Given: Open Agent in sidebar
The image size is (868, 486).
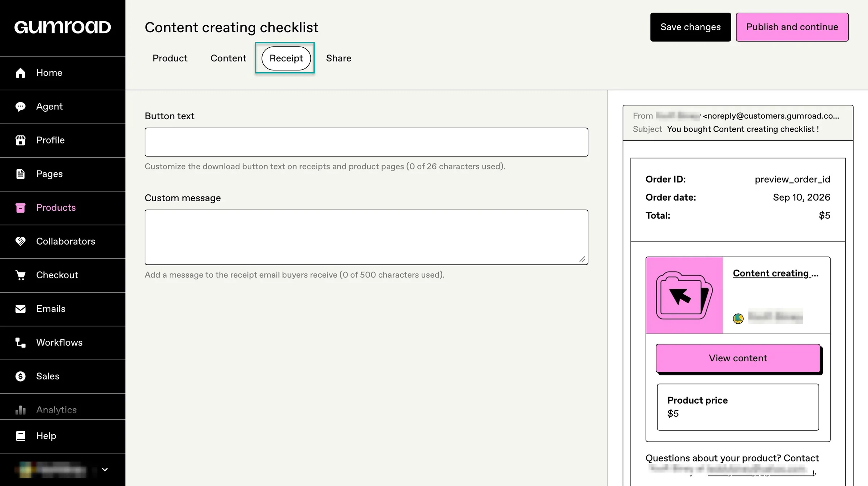Looking at the screenshot, I should coord(63,107).
